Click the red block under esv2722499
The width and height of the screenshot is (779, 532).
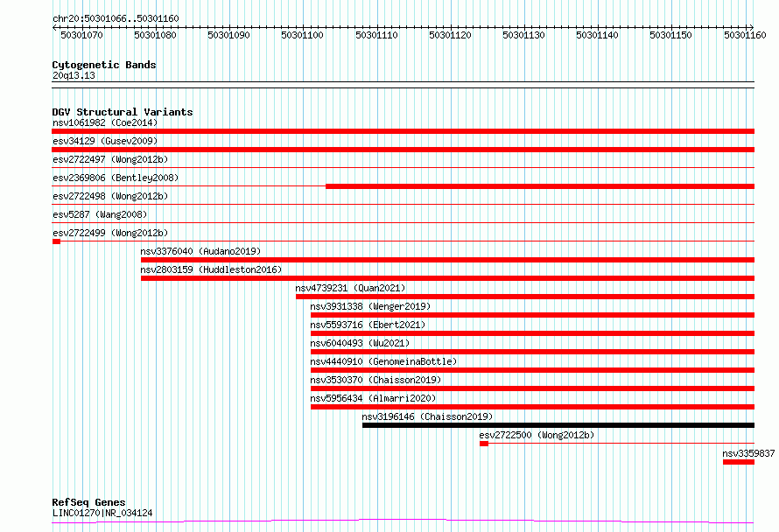coord(56,241)
